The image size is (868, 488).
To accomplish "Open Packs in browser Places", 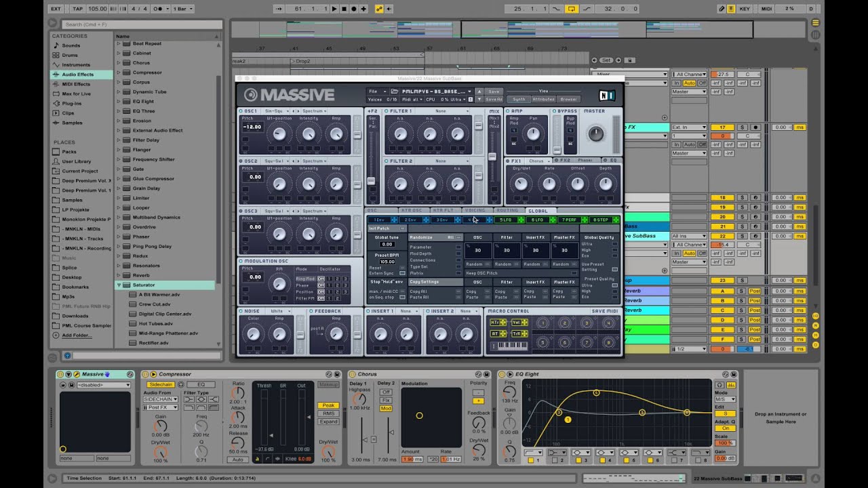I will (x=68, y=152).
